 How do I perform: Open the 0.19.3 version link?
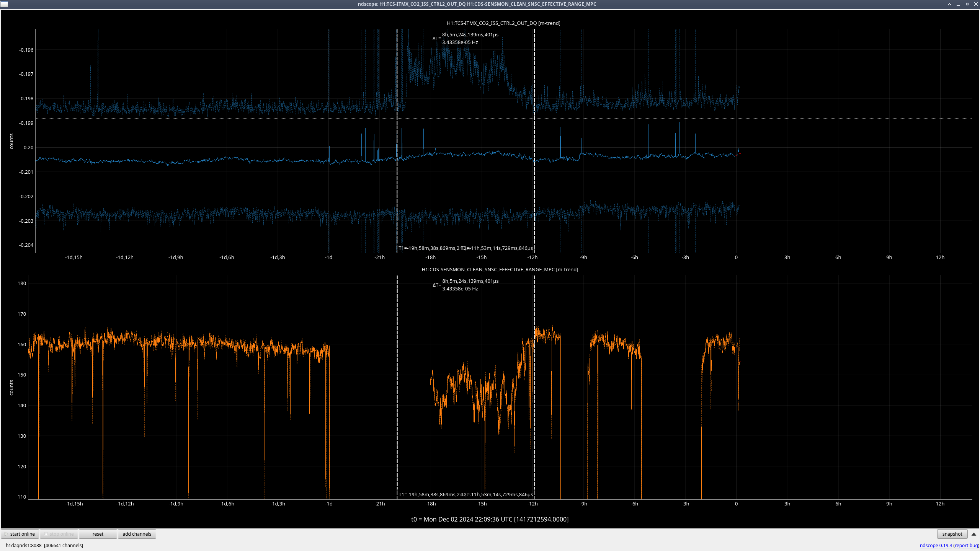(946, 545)
